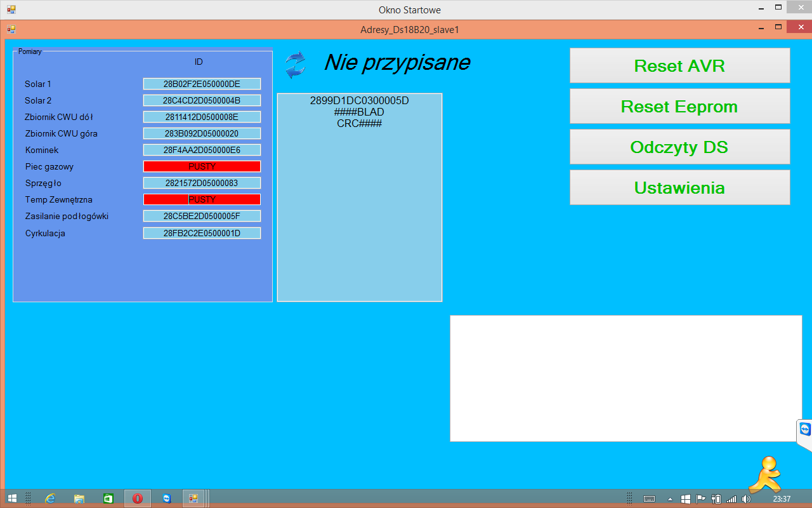812x508 pixels.
Task: Click the battery power tray icon
Action: pyautogui.click(x=716, y=498)
